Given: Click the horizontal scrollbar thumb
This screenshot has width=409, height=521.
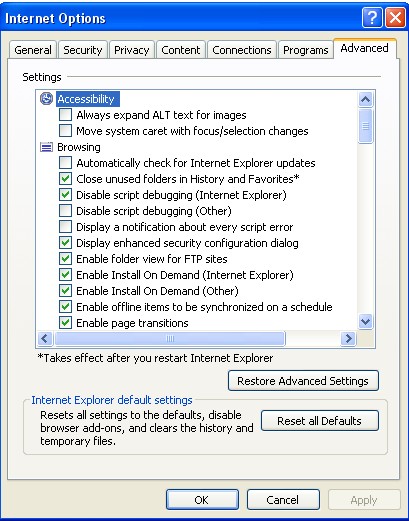Looking at the screenshot, I should pos(170,339).
